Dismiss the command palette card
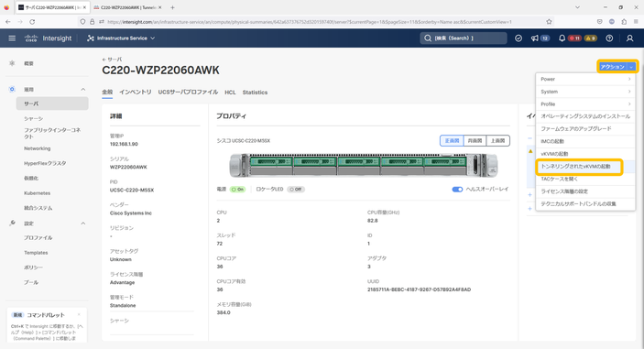This screenshot has width=644, height=349. click(x=79, y=315)
